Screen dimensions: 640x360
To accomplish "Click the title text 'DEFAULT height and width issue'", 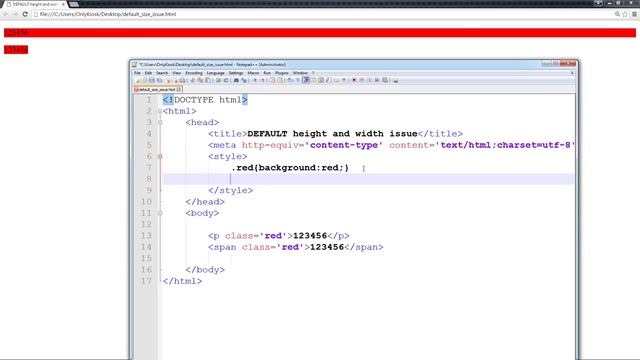I will [333, 134].
